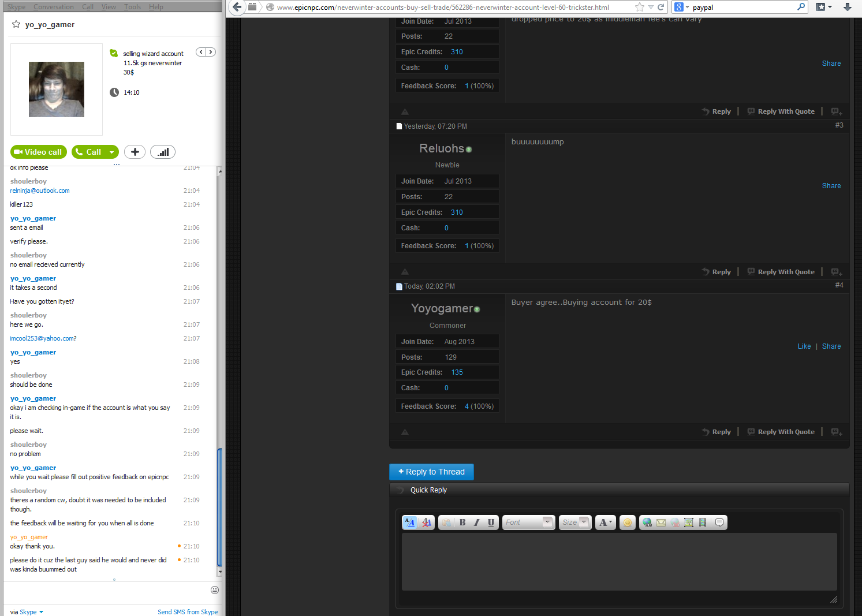
Task: Go back in the browser
Action: click(x=237, y=7)
